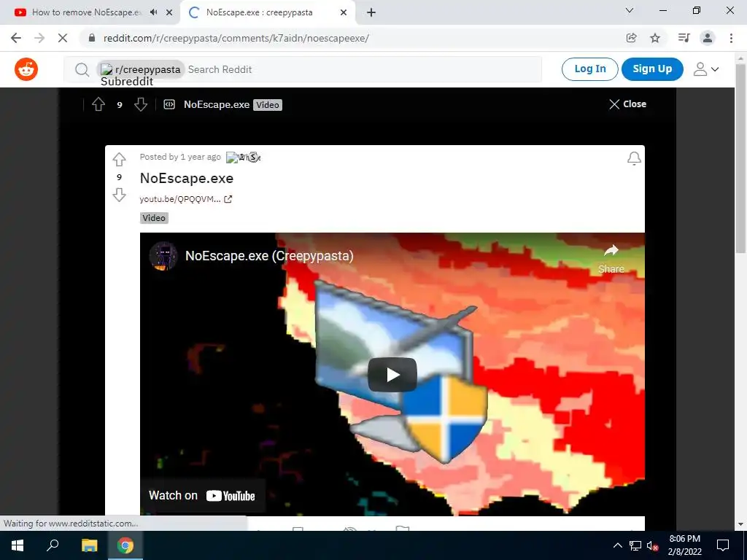This screenshot has height=560, width=747.
Task: Click the NoEscape.exe post title
Action: click(x=187, y=178)
